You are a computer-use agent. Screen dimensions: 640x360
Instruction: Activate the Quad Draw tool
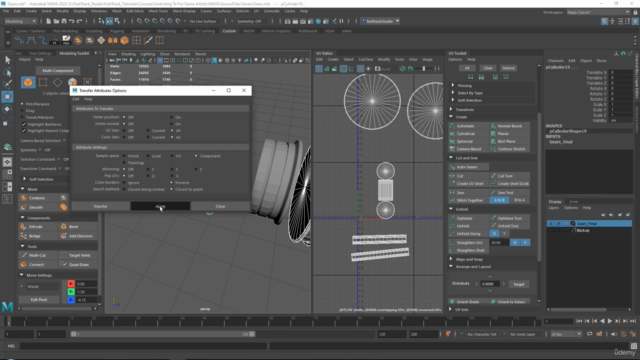[x=78, y=264]
